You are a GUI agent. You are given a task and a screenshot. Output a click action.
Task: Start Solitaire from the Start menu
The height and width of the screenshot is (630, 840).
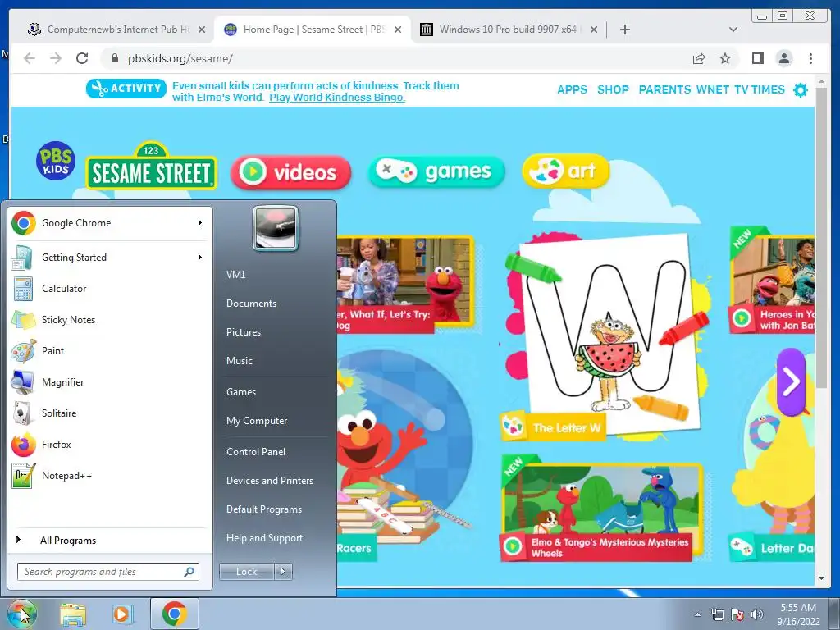111,413
